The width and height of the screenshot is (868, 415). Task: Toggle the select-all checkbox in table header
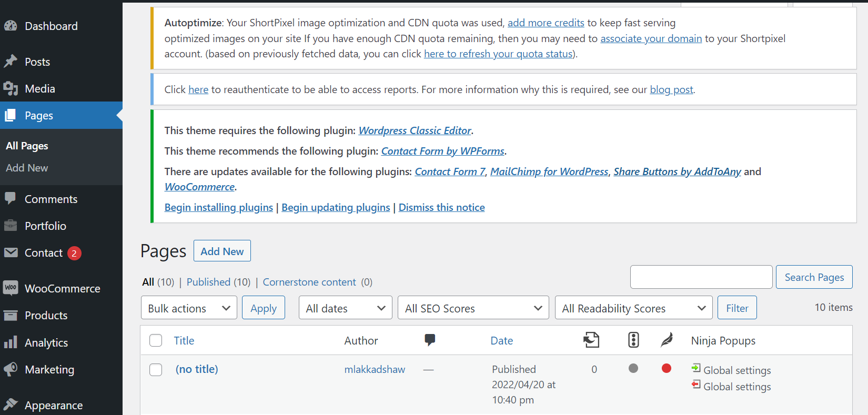tap(156, 340)
